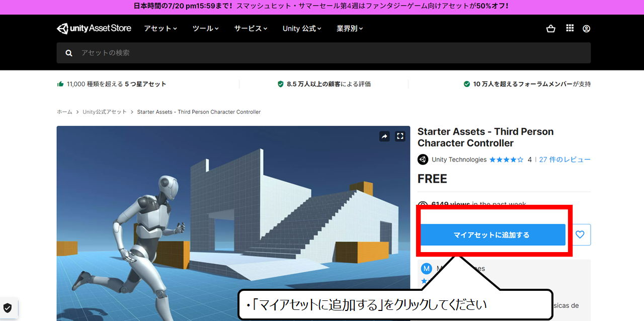This screenshot has width=644, height=321.
Task: Click the search magnifier icon
Action: (69, 53)
